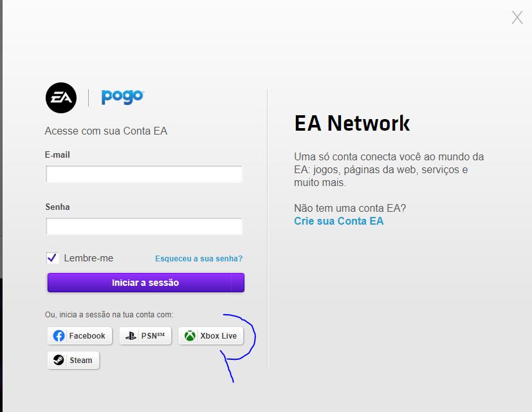
Task: Open the Crie sua Conta EA link
Action: 338,221
